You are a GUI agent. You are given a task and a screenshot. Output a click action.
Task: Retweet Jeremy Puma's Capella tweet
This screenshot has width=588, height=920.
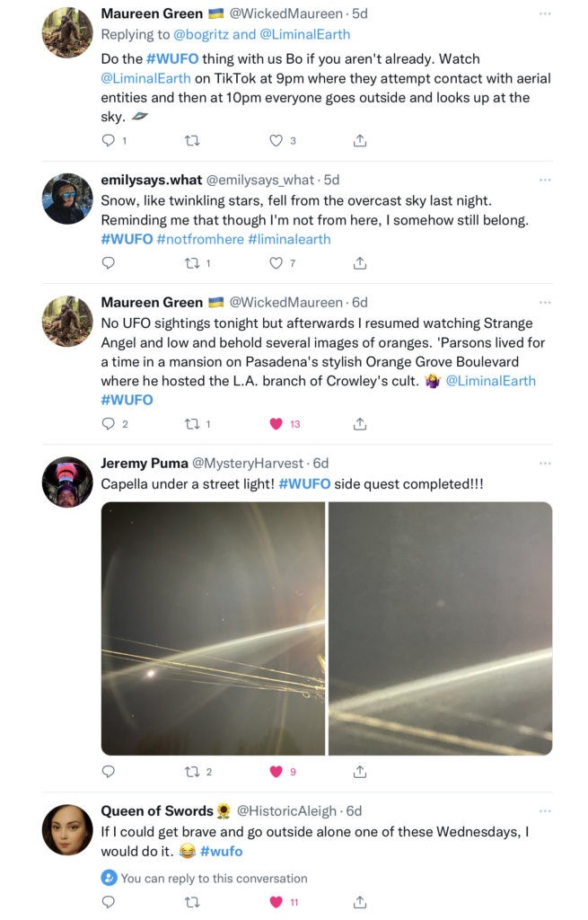[192, 772]
